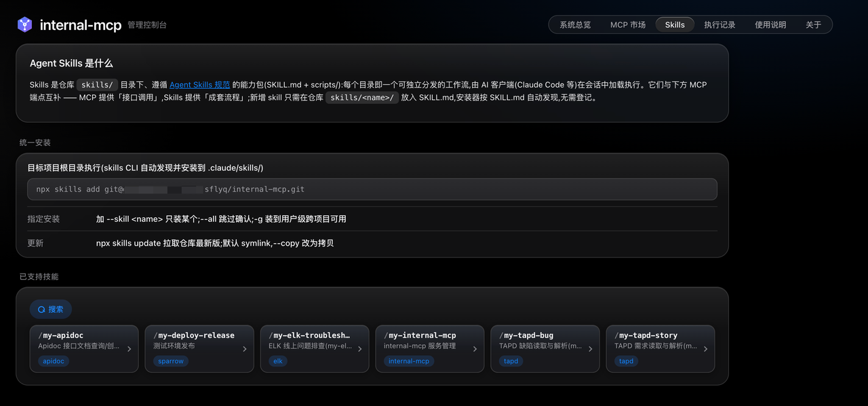This screenshot has height=406, width=868.
Task: Click the Apidoc 接口文档查询 description
Action: tap(79, 346)
